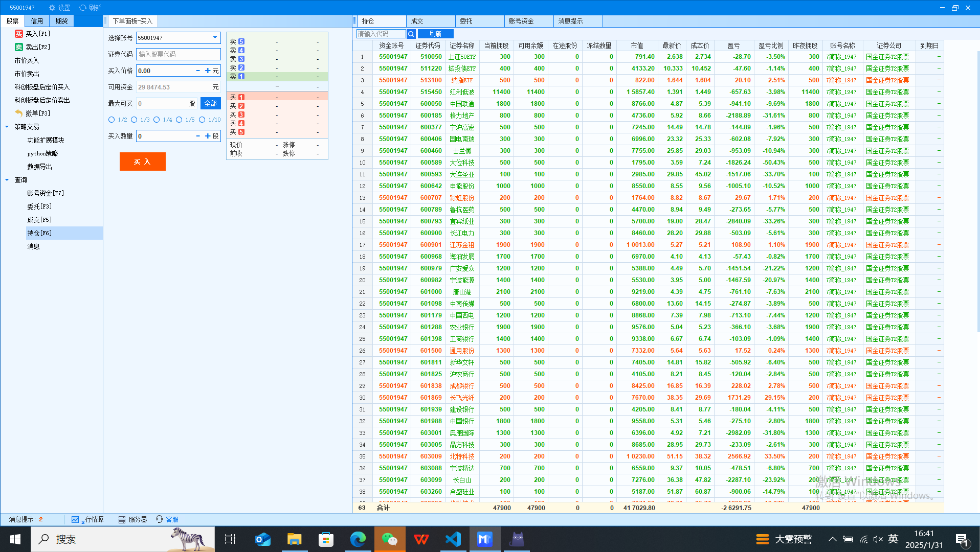Screen dimensions: 980x552
Task: Open Visual Studio Code from taskbar
Action: pyautogui.click(x=453, y=539)
